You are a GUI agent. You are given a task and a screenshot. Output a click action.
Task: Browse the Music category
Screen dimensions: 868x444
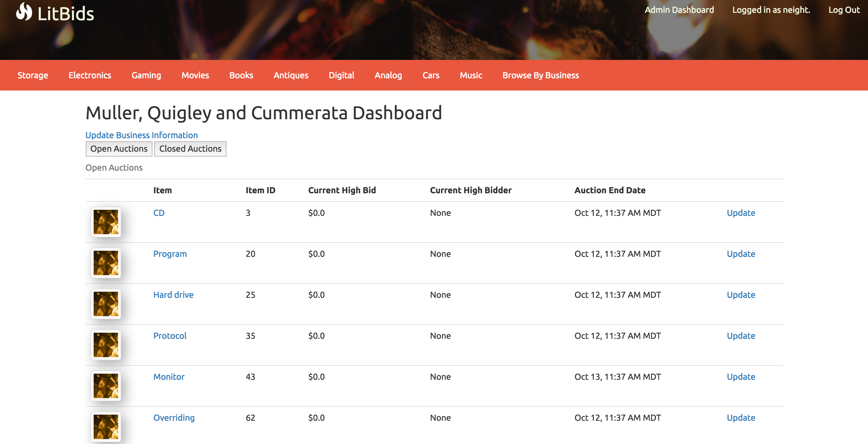[x=471, y=75]
